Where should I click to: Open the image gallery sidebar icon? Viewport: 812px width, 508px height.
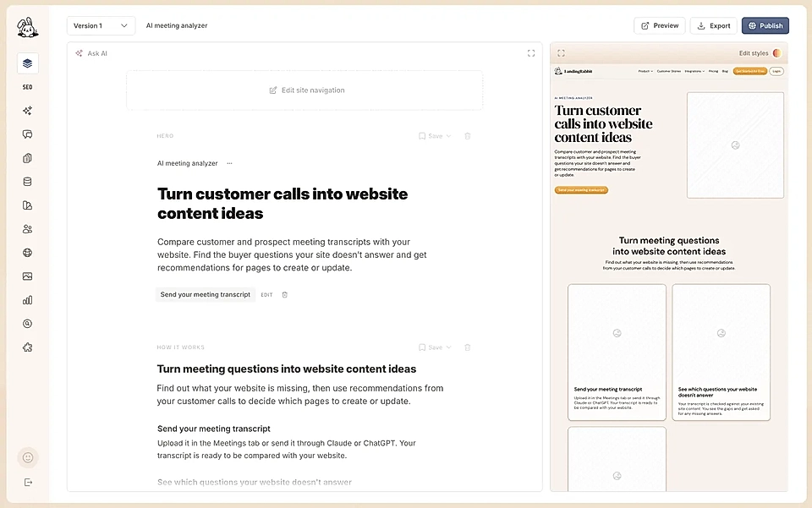coord(27,276)
